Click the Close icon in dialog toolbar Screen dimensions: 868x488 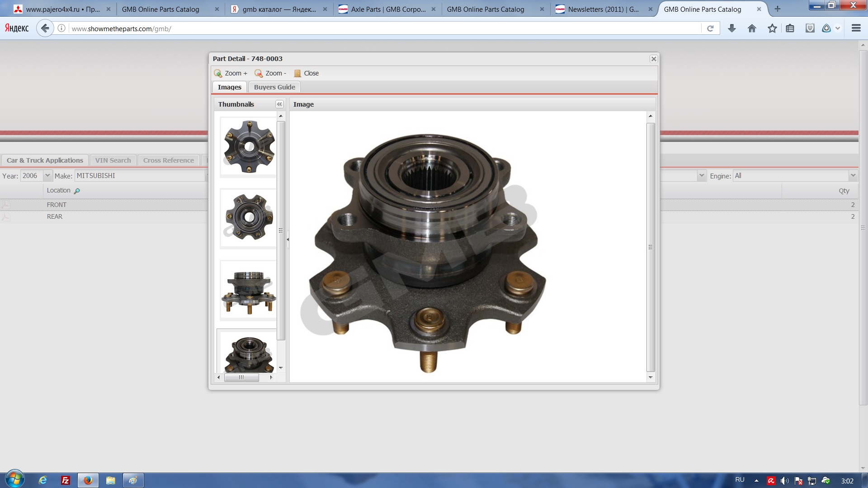tap(297, 73)
